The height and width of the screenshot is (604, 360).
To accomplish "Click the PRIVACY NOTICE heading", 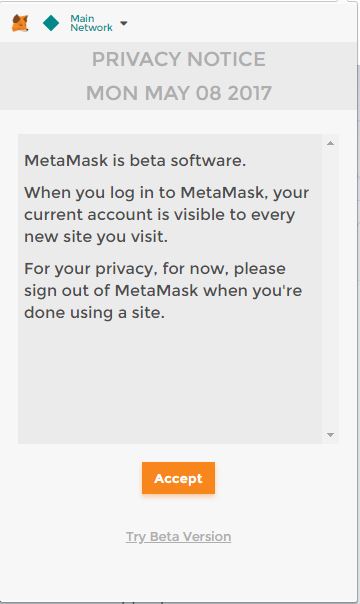I will [179, 59].
